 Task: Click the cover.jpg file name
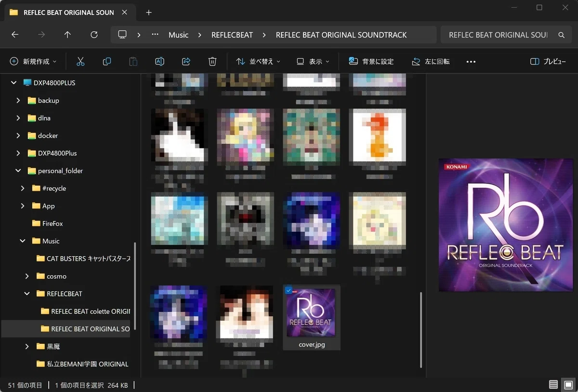pyautogui.click(x=312, y=345)
